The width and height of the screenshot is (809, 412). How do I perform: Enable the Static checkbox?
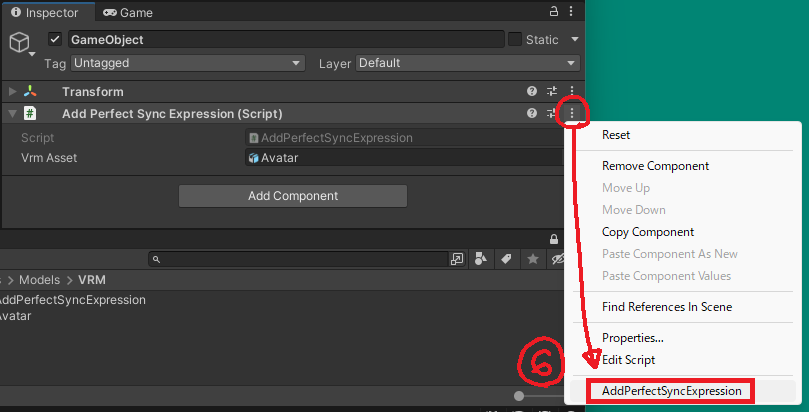click(515, 39)
